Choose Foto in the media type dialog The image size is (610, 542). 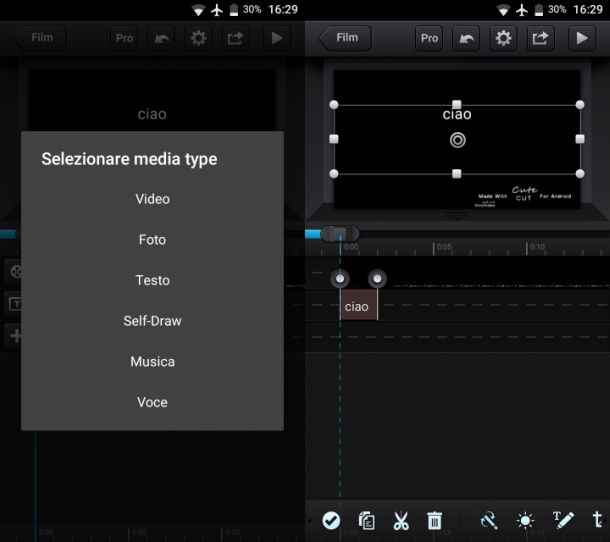[x=152, y=240]
